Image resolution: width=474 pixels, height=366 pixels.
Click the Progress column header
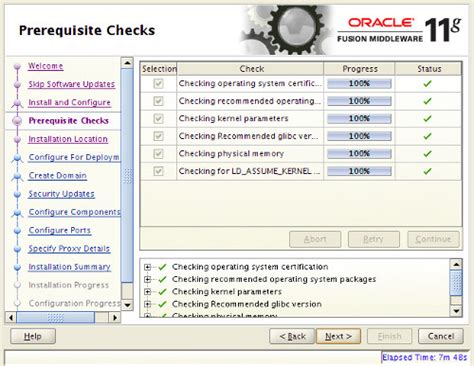pos(359,69)
